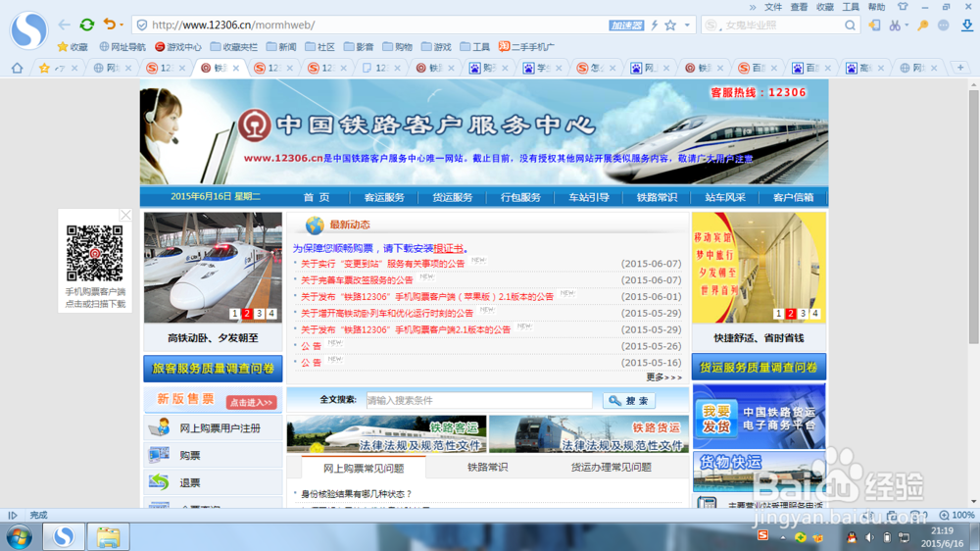Open the 二手手机广 bookmark
Screen dimensions: 980x551
[x=526, y=47]
